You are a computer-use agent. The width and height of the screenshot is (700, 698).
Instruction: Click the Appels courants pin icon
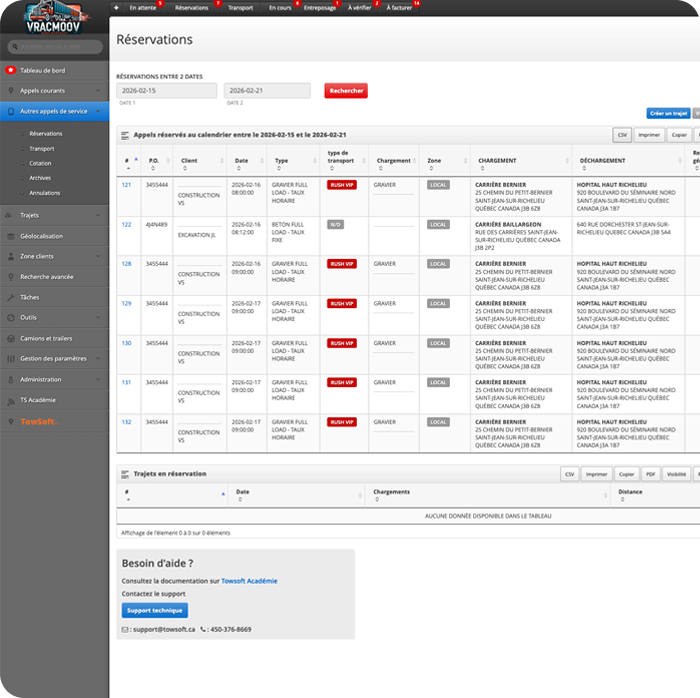pos(11,91)
